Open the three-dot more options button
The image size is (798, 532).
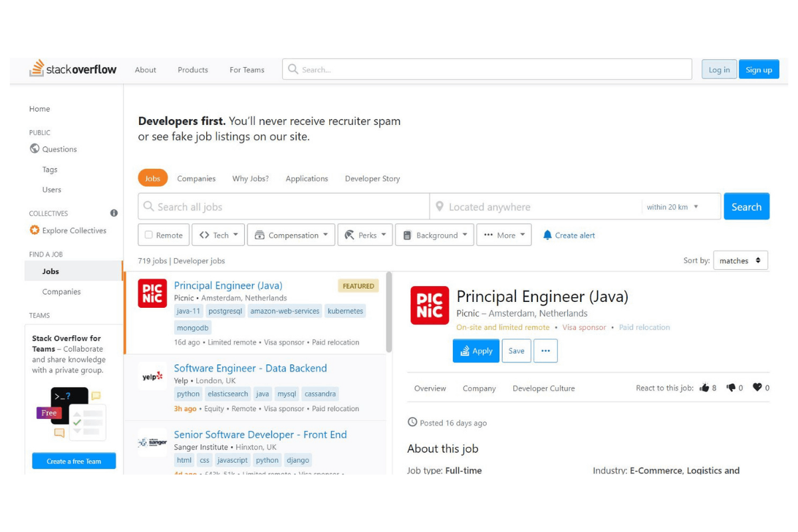pyautogui.click(x=545, y=351)
